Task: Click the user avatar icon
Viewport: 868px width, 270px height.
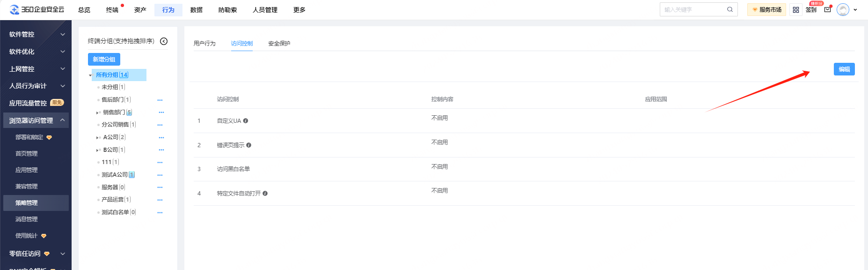Action: click(843, 9)
